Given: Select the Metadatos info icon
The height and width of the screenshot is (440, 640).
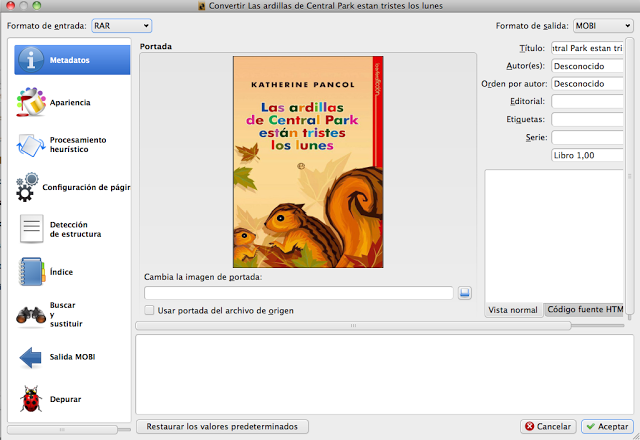Looking at the screenshot, I should click(x=30, y=60).
